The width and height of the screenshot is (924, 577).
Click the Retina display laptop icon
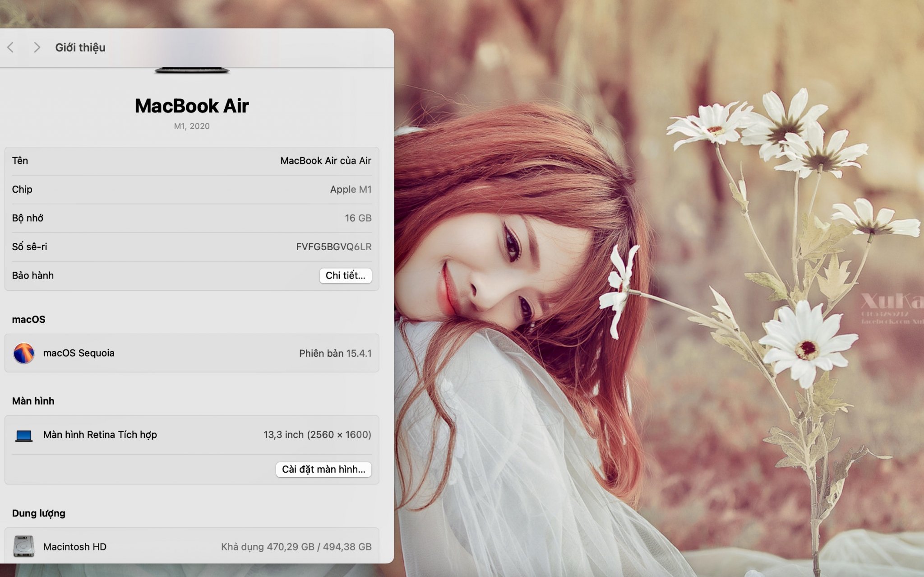[23, 435]
